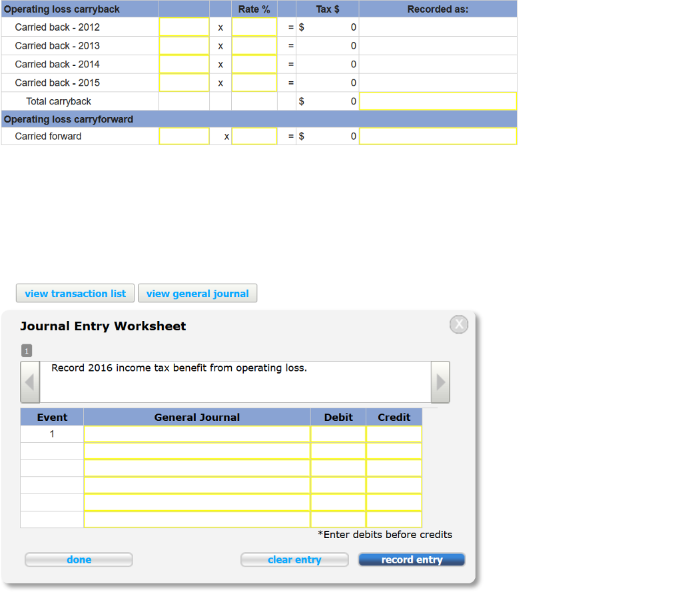
Task: Click the 'Rate %' column header
Action: click(x=254, y=9)
